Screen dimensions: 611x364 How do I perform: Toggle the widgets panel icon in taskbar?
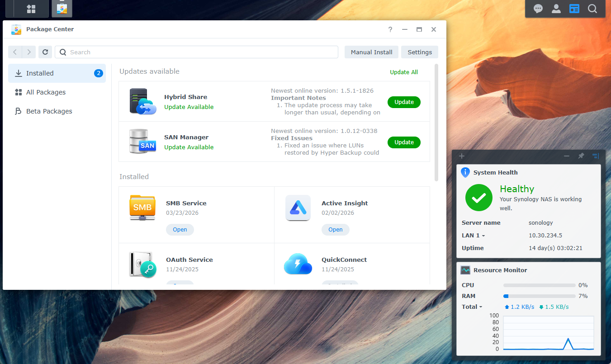point(574,9)
